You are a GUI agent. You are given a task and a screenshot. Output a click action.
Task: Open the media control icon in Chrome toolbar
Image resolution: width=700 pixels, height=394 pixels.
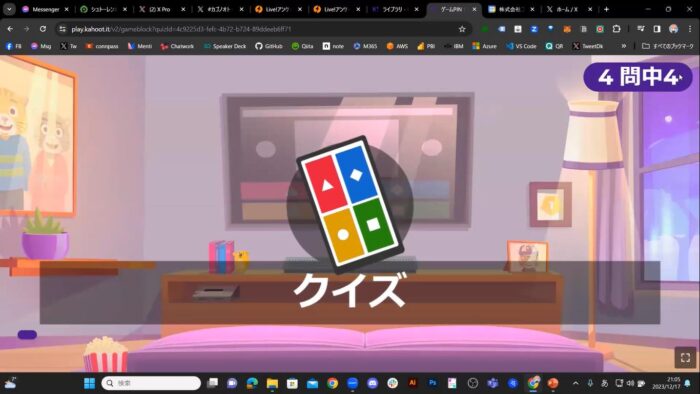click(641, 29)
